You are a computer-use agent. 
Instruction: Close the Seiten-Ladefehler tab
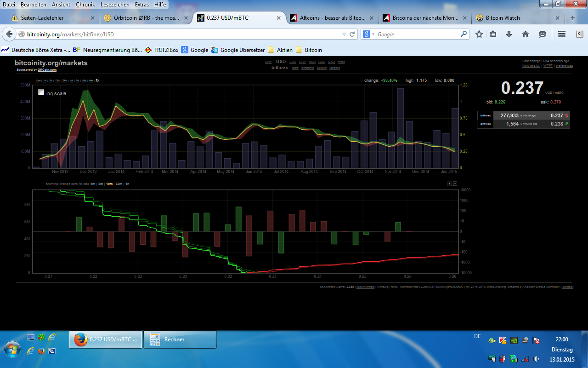pyautogui.click(x=93, y=18)
